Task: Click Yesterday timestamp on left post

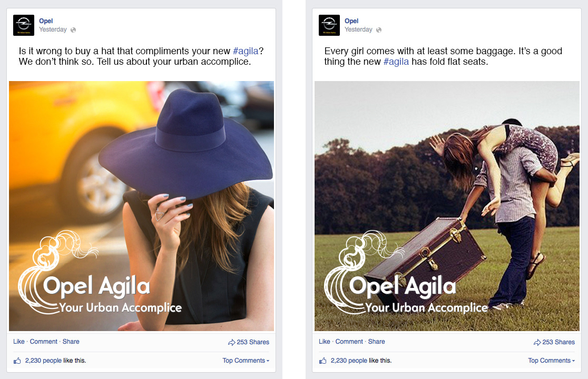Action: coord(53,29)
